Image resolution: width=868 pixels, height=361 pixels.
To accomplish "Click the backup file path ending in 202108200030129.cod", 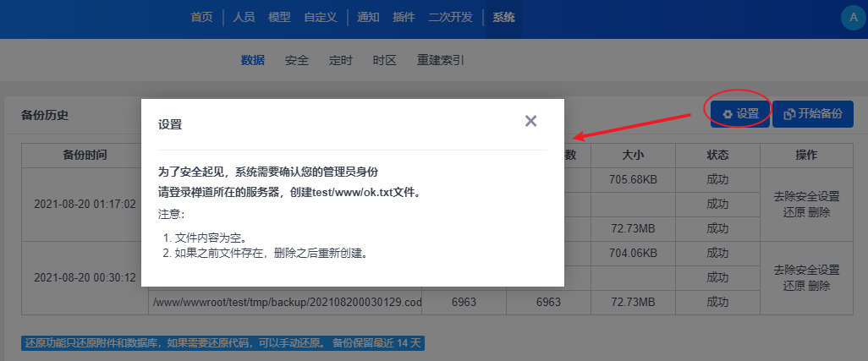I will (x=287, y=303).
